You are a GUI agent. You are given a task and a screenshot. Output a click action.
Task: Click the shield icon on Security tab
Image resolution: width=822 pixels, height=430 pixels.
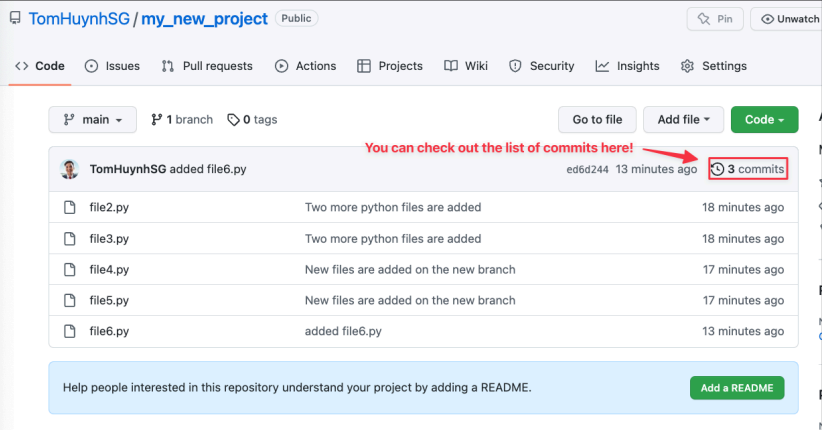515,66
